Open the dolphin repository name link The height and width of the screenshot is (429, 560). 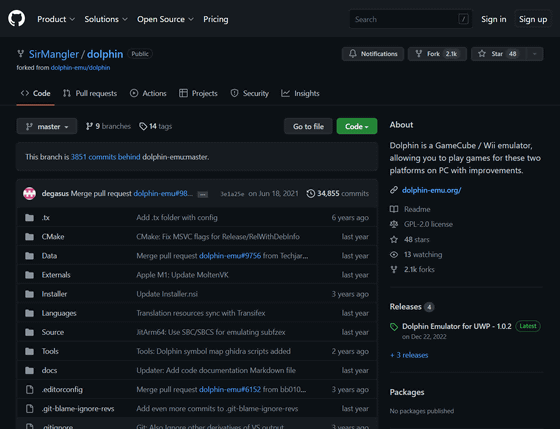(105, 54)
